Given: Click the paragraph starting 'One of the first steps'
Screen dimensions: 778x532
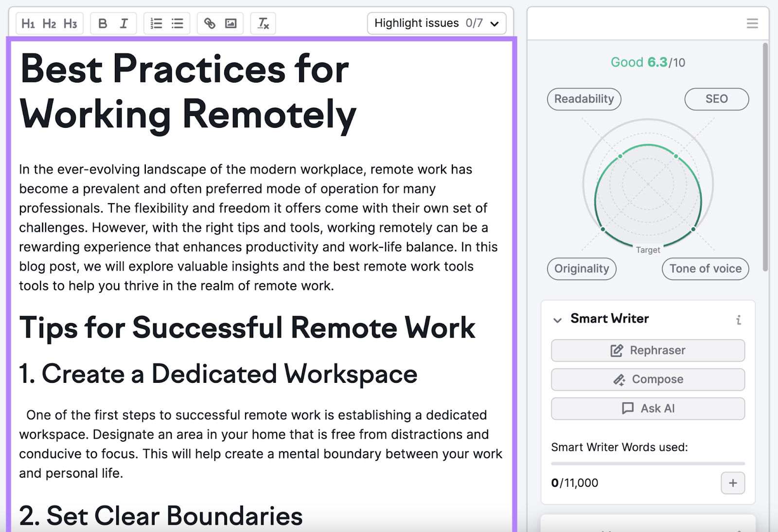Looking at the screenshot, I should pos(261,444).
